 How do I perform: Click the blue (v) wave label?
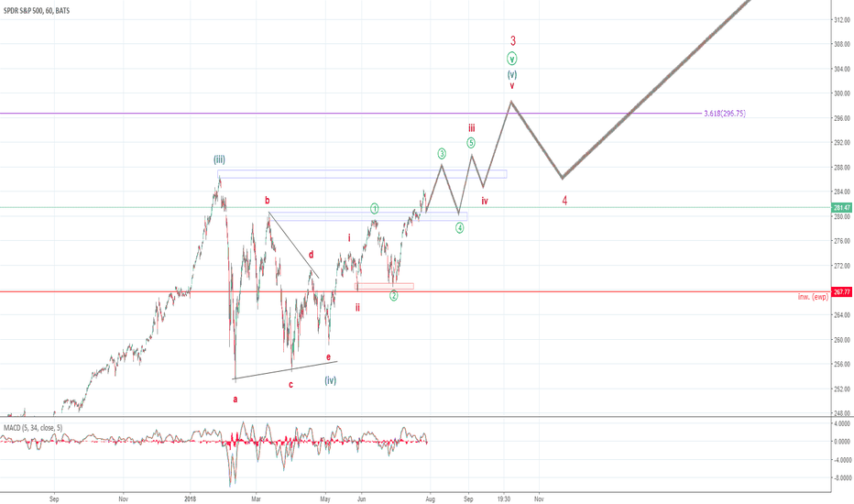(x=512, y=74)
